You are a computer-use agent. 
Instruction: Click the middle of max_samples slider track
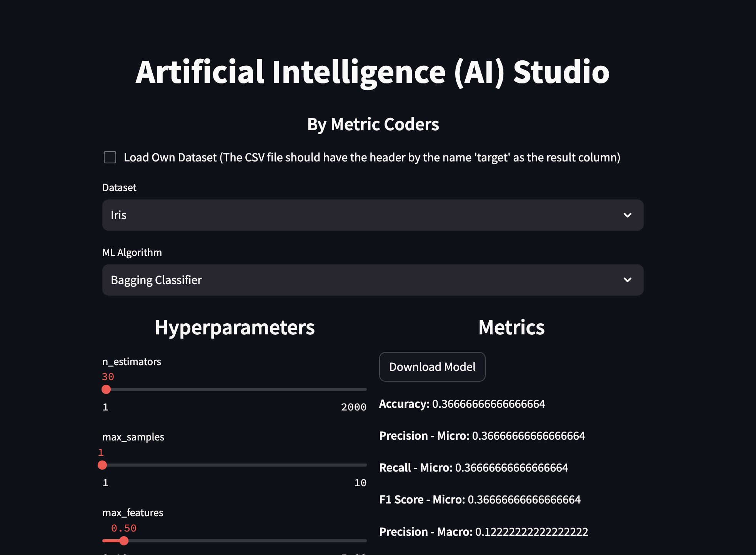(235, 465)
